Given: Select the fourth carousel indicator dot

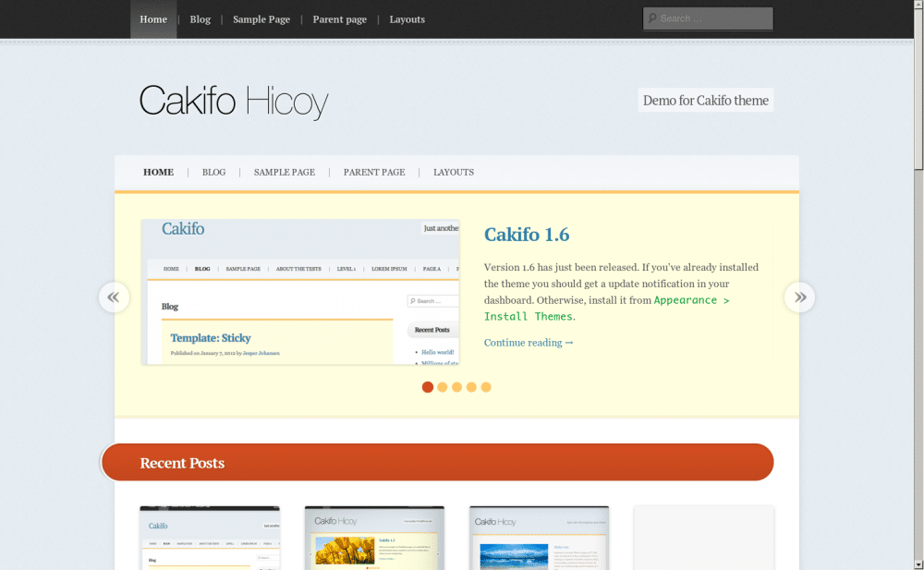Looking at the screenshot, I should tap(472, 387).
